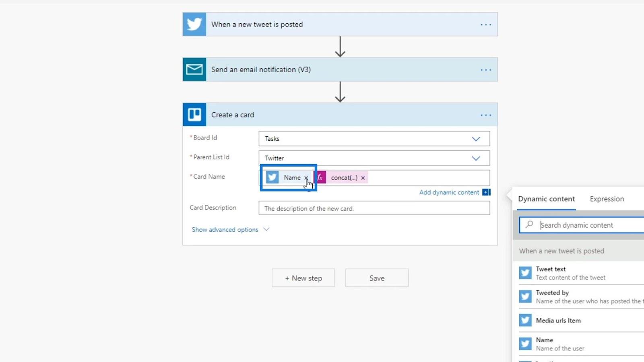Click Twitter icon next to Media urls Item
The width and height of the screenshot is (644, 362).
tap(525, 320)
